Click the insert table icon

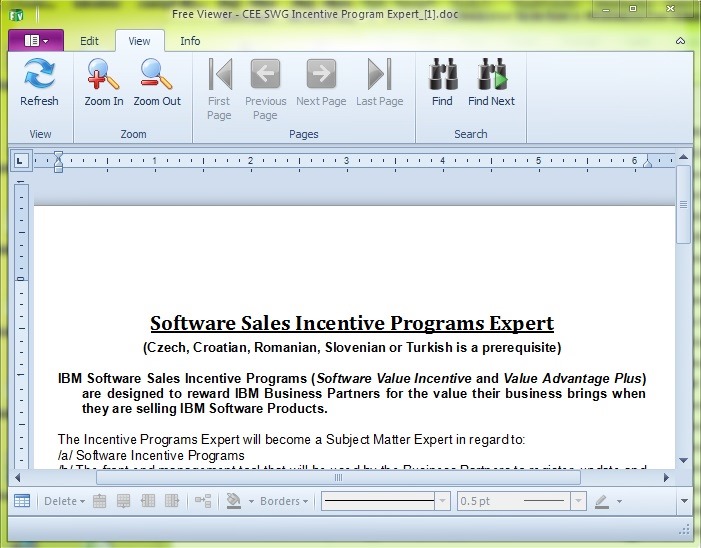point(22,501)
